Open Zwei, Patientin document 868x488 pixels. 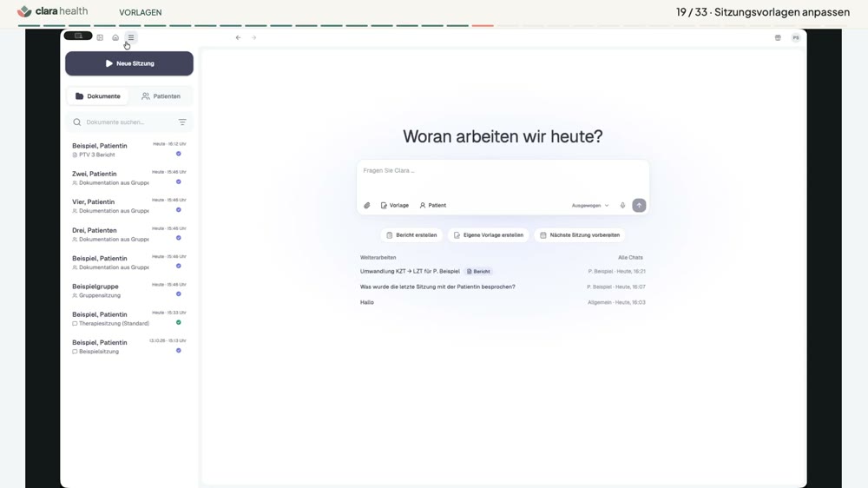coord(129,178)
